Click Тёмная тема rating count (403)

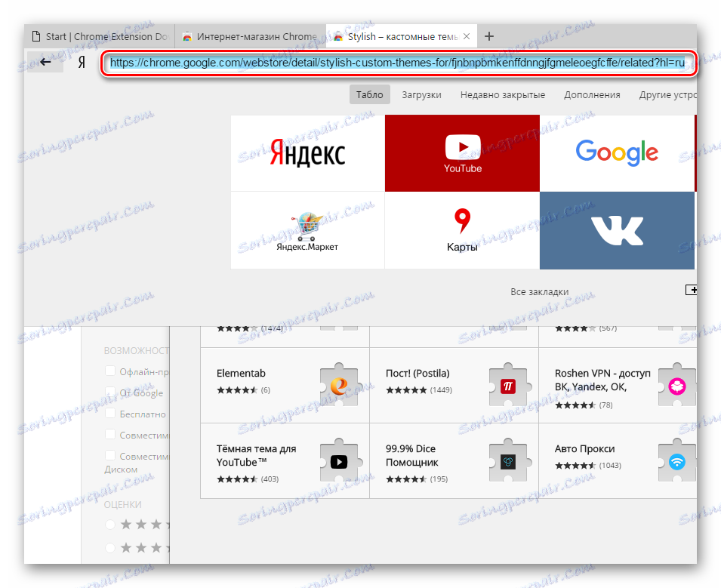coord(270,479)
